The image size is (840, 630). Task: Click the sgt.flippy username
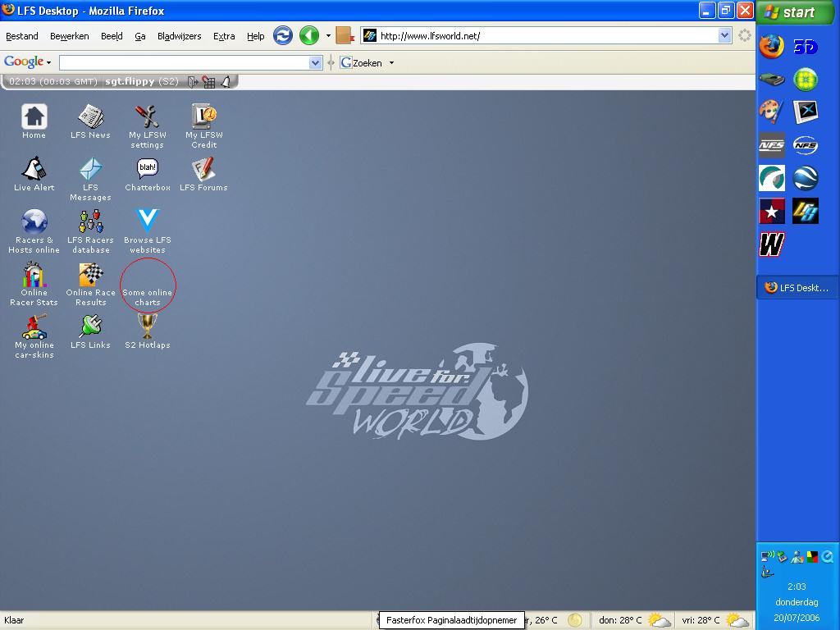(x=130, y=81)
